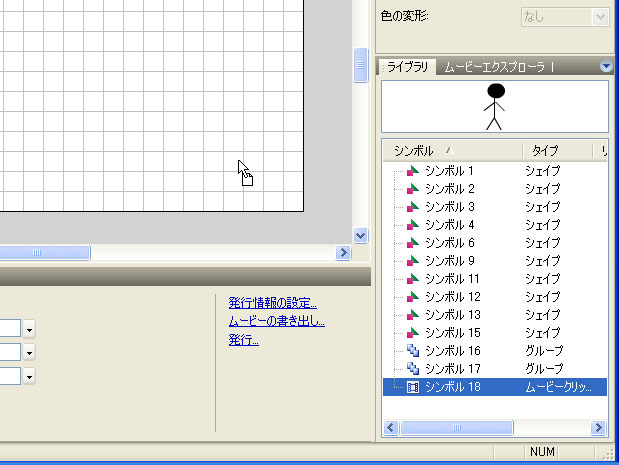Image resolution: width=619 pixels, height=465 pixels.
Task: Click the library list horizontal scrollbar thumb
Action: pos(457,428)
